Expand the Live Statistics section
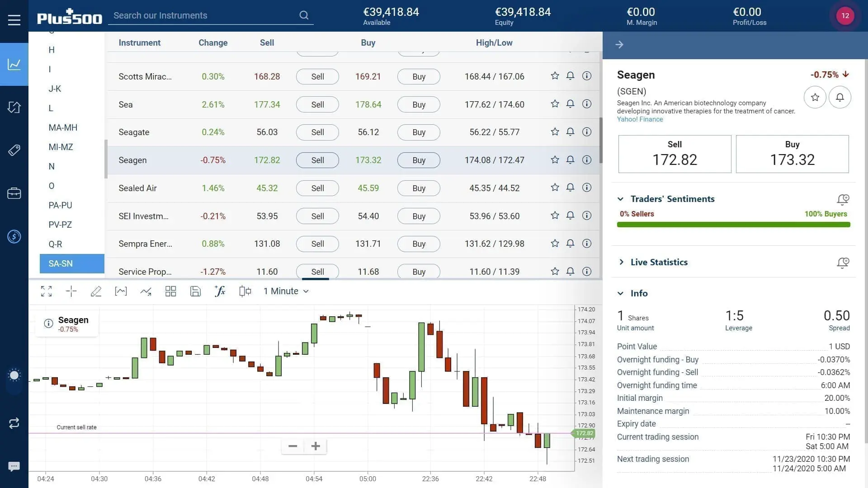The width and height of the screenshot is (868, 488). pyautogui.click(x=621, y=262)
